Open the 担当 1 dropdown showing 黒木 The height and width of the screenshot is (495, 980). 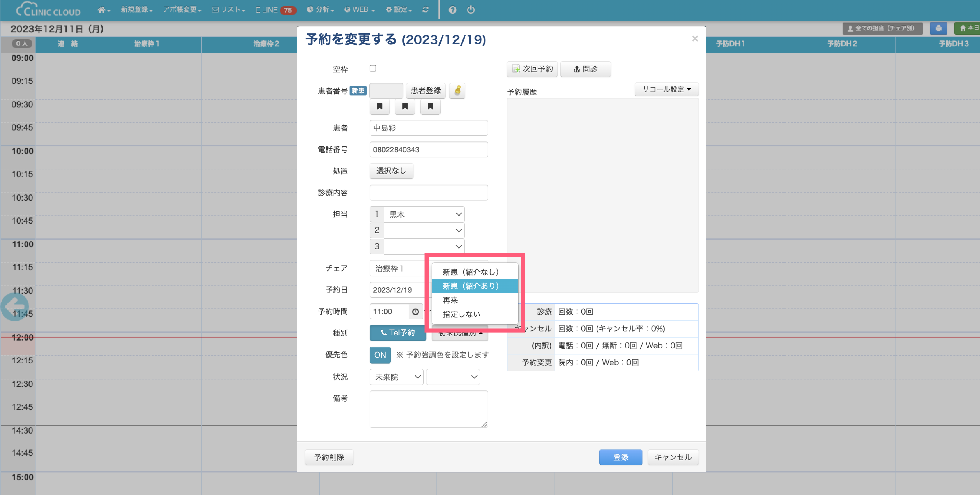coord(424,214)
